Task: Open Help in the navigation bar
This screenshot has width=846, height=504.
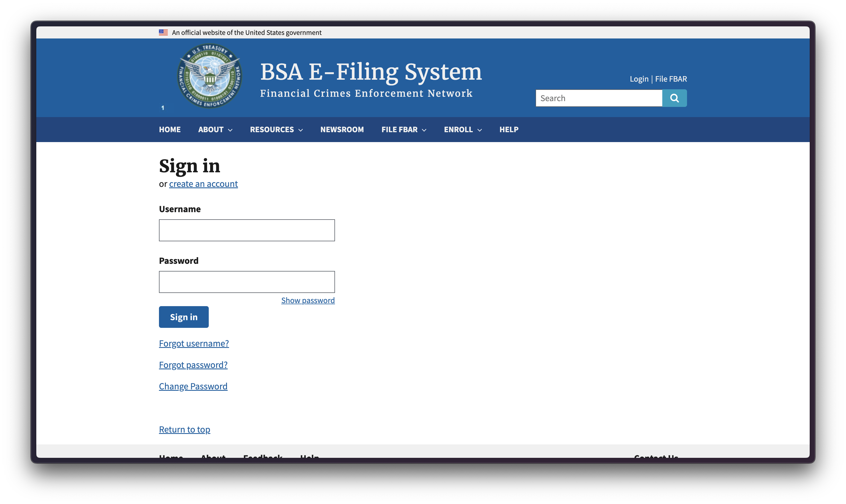Action: (509, 130)
